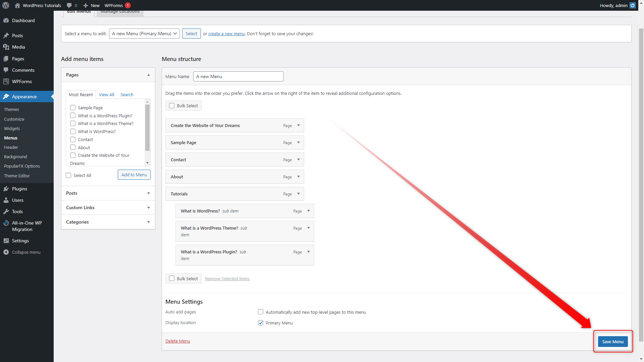Select the Most Recent tab

point(81,95)
